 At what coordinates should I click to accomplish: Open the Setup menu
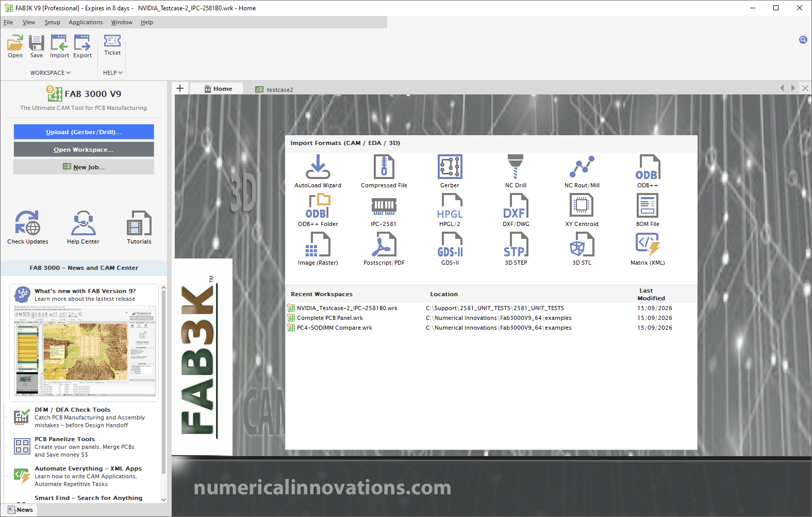click(x=52, y=22)
